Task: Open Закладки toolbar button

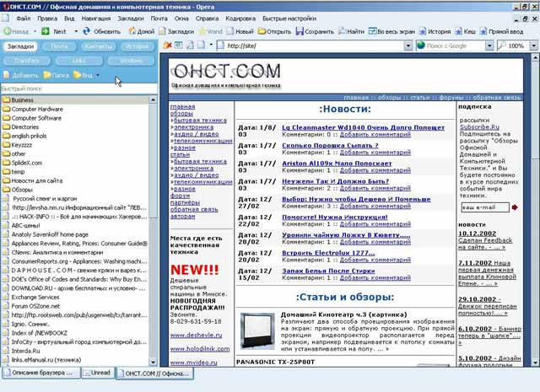Action: pyautogui.click(x=176, y=31)
